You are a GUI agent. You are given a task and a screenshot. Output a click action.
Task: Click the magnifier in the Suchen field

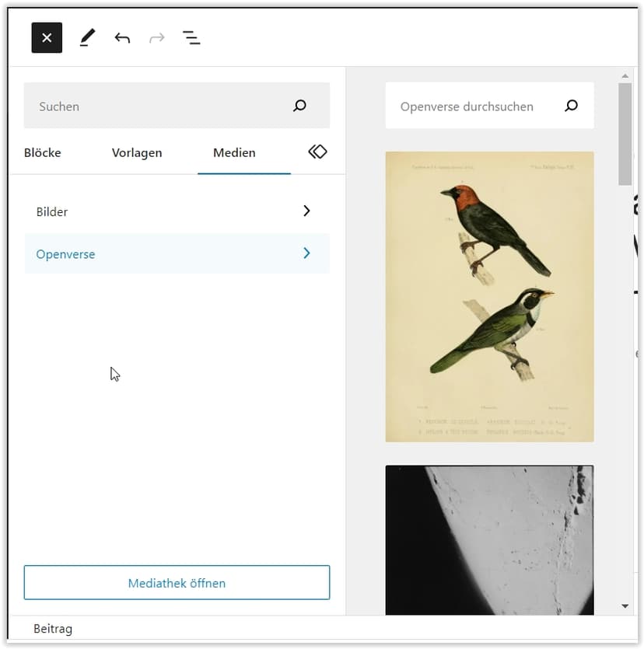299,106
